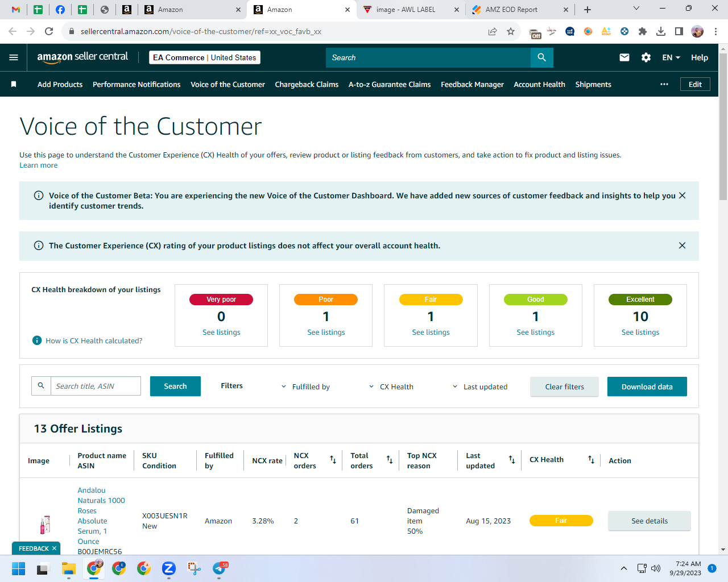Screen dimensions: 728x582
Task: See listings under Excellent card
Action: [640, 332]
